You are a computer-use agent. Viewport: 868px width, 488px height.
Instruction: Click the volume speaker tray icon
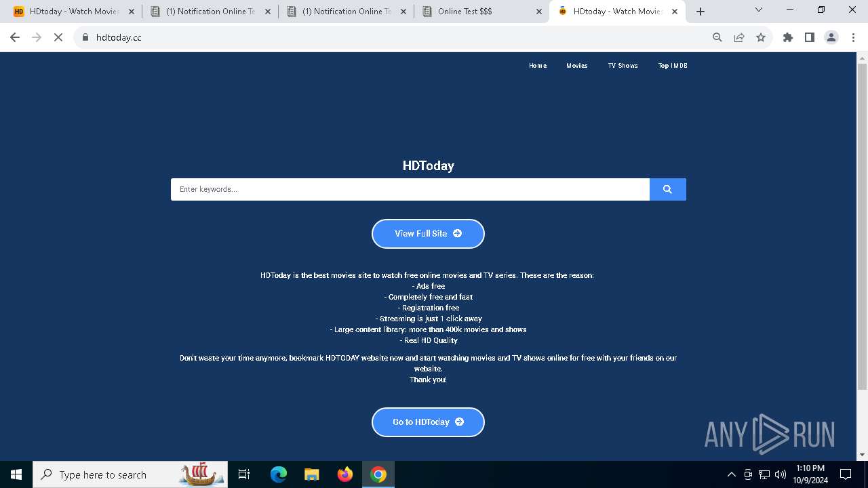pos(781,474)
